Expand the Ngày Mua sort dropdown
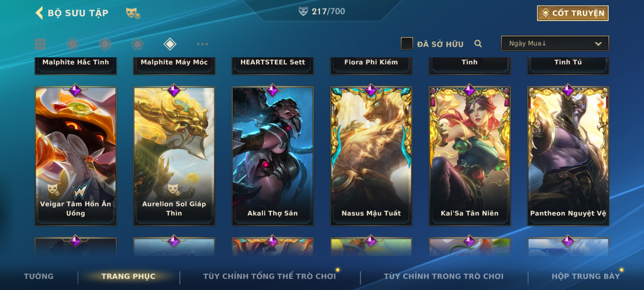Image resolution: width=644 pixels, height=290 pixels. point(555,43)
